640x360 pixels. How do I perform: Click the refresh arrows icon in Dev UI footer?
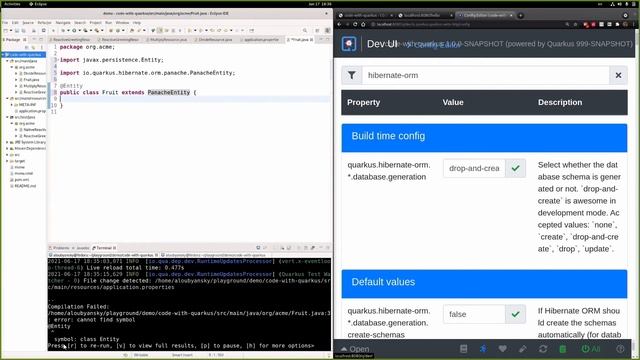click(543, 349)
